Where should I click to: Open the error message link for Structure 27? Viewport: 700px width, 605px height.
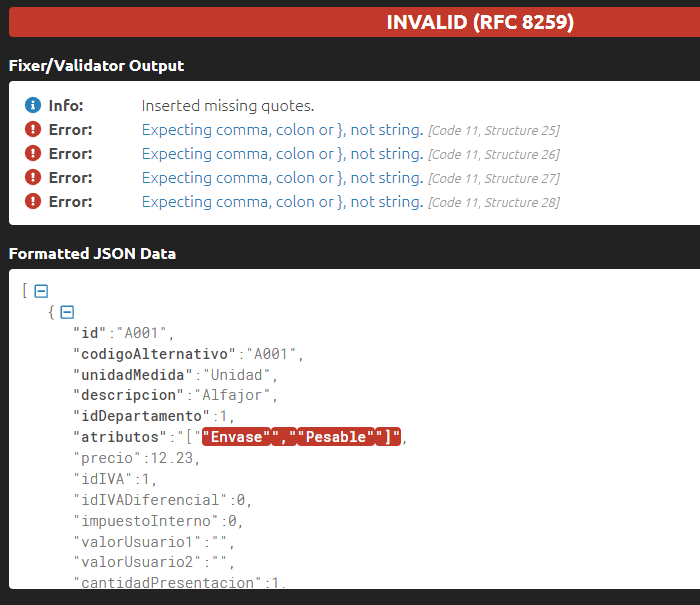tap(282, 178)
